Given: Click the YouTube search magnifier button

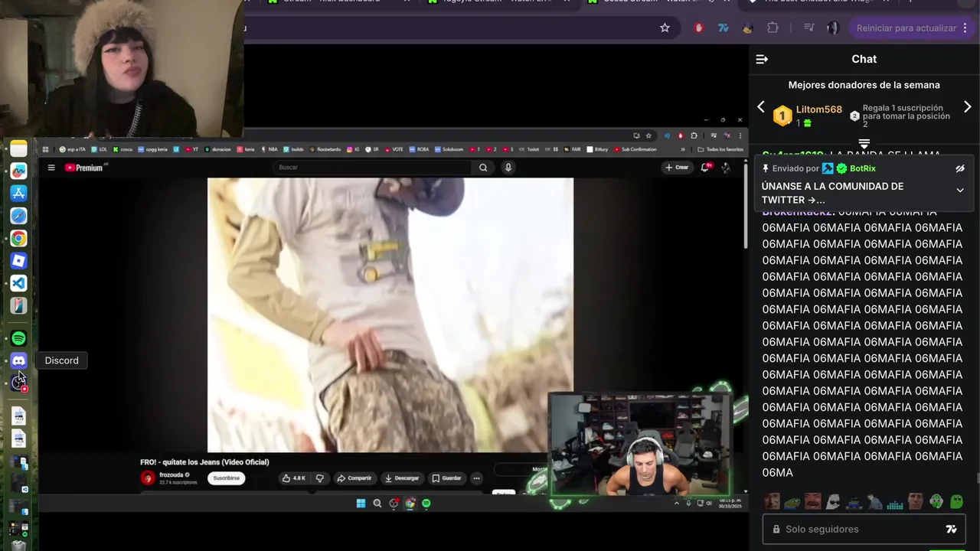Looking at the screenshot, I should [483, 168].
